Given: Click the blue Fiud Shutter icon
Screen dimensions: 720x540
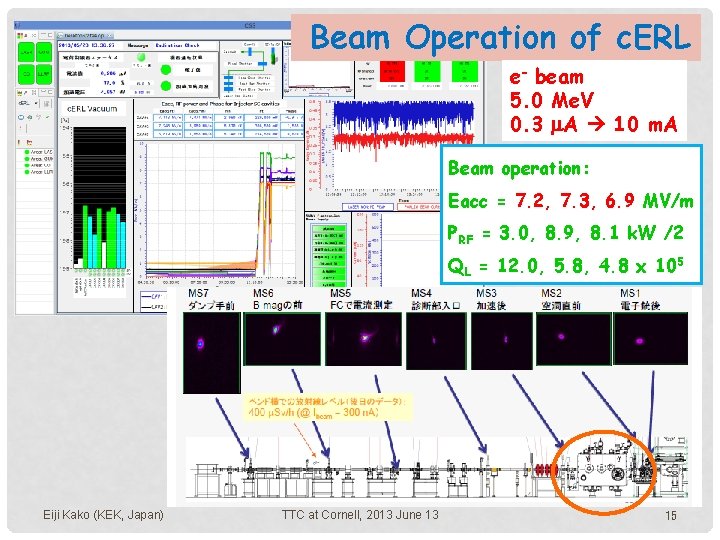Looking at the screenshot, I should point(263,63).
